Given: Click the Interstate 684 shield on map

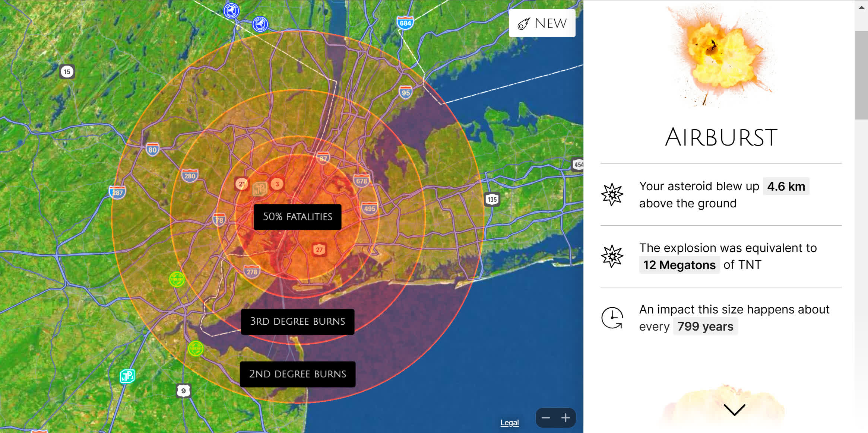Looking at the screenshot, I should click(x=405, y=23).
